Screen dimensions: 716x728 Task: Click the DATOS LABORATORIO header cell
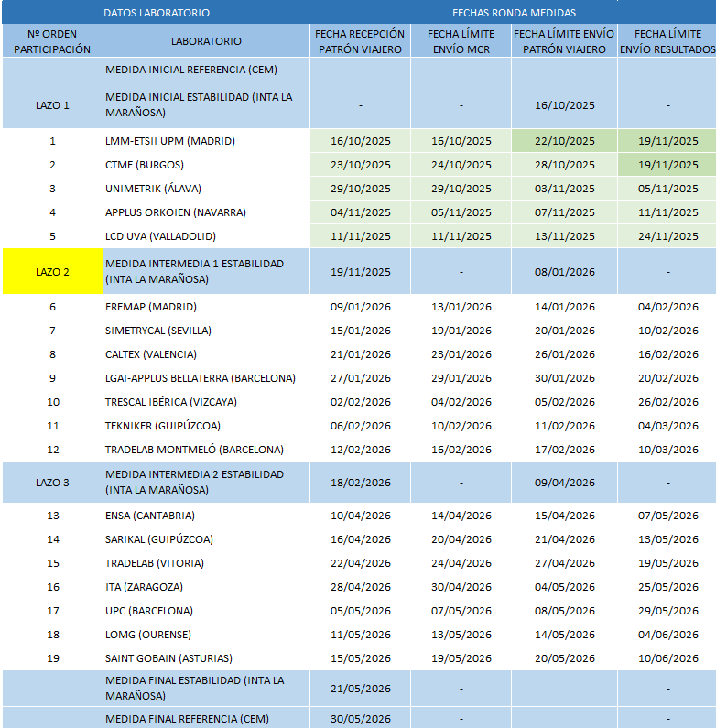pos(157,13)
